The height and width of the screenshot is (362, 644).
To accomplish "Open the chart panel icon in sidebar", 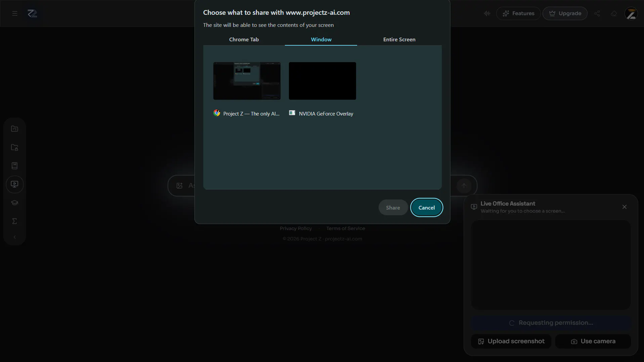I will coord(14,129).
